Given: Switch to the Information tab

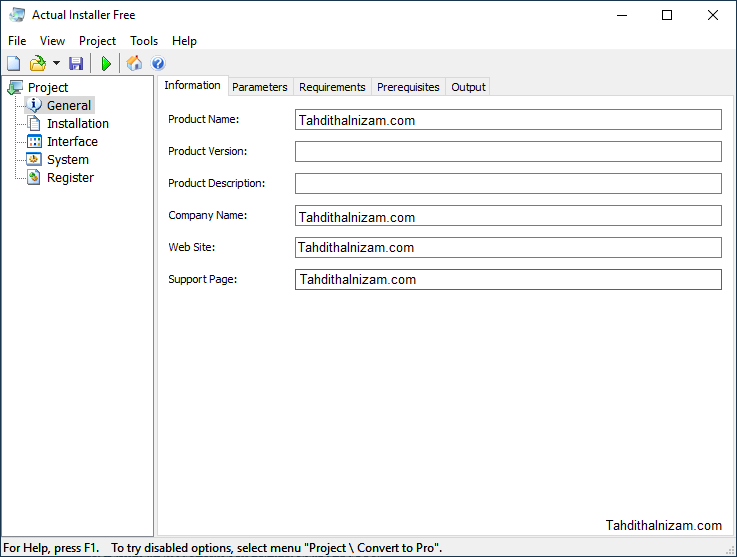Looking at the screenshot, I should pos(192,86).
